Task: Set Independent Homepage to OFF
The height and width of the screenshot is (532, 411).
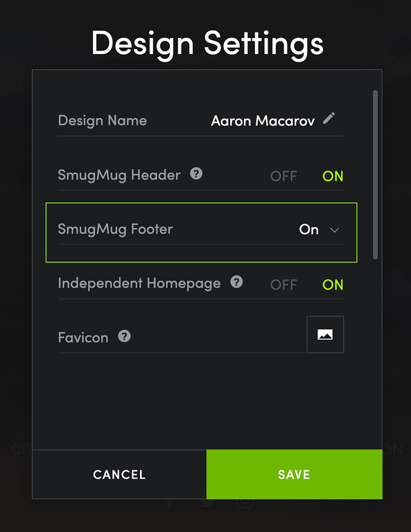Action: click(283, 285)
